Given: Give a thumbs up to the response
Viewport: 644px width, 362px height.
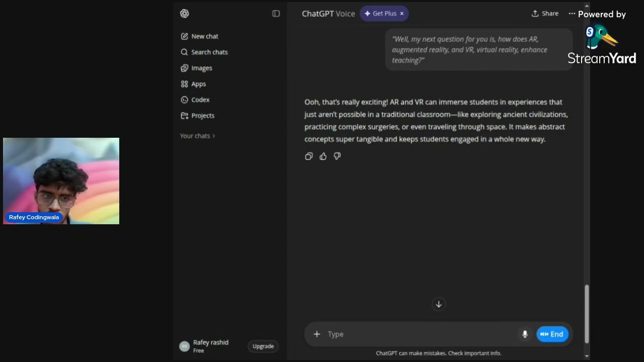Looking at the screenshot, I should click(323, 156).
